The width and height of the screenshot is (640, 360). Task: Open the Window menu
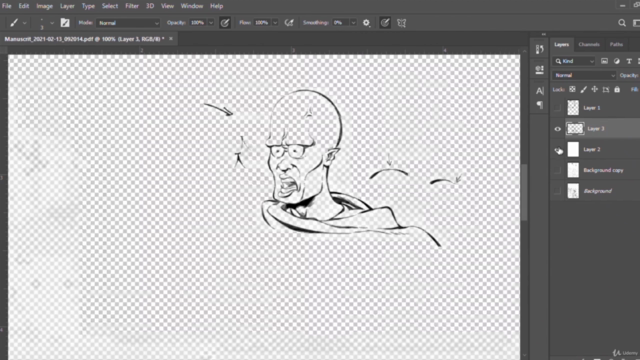[192, 6]
